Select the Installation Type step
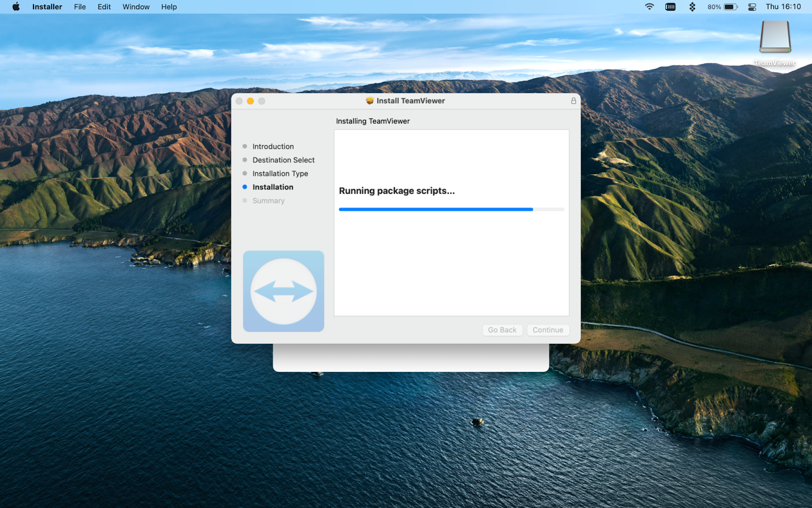812x508 pixels. click(275, 174)
